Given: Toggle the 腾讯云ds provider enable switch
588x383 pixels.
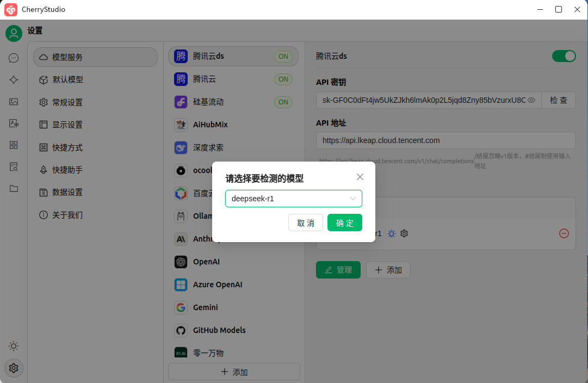Looking at the screenshot, I should click(x=564, y=56).
